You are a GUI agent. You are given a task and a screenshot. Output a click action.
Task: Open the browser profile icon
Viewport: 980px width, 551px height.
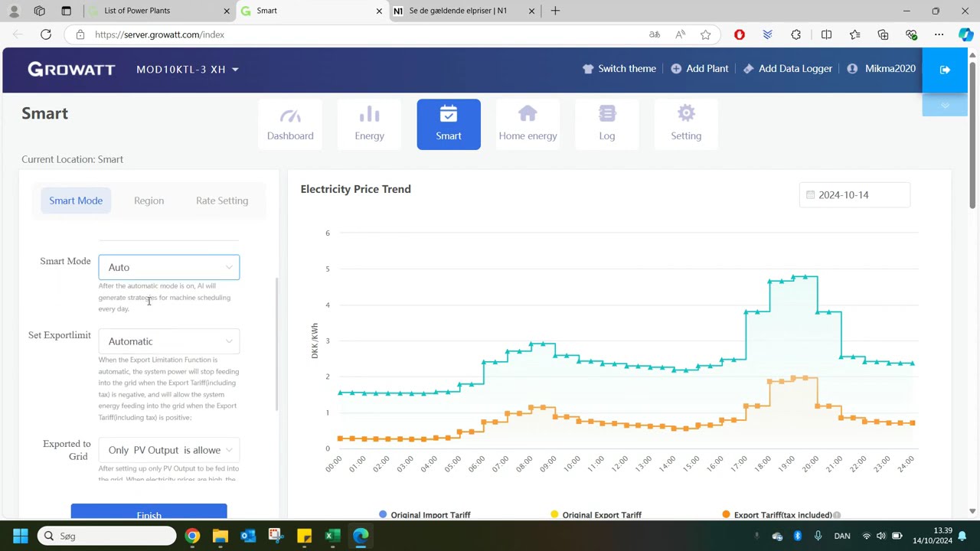(14, 11)
